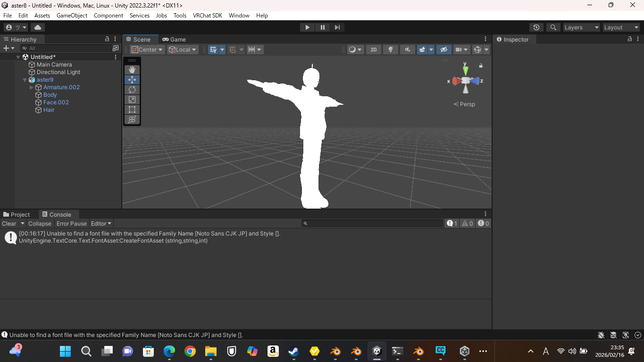Expand the Armature.002 tree item
The height and width of the screenshot is (362, 644).
click(32, 87)
